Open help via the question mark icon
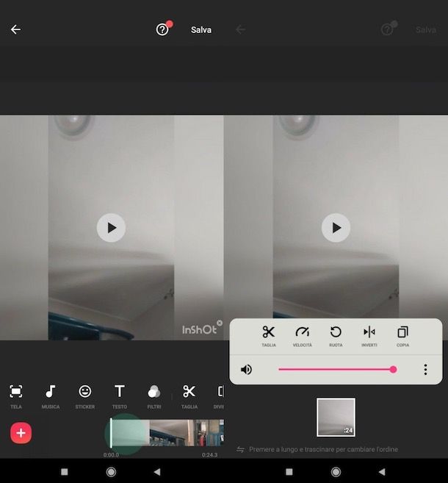Image resolution: width=448 pixels, height=483 pixels. click(x=162, y=30)
